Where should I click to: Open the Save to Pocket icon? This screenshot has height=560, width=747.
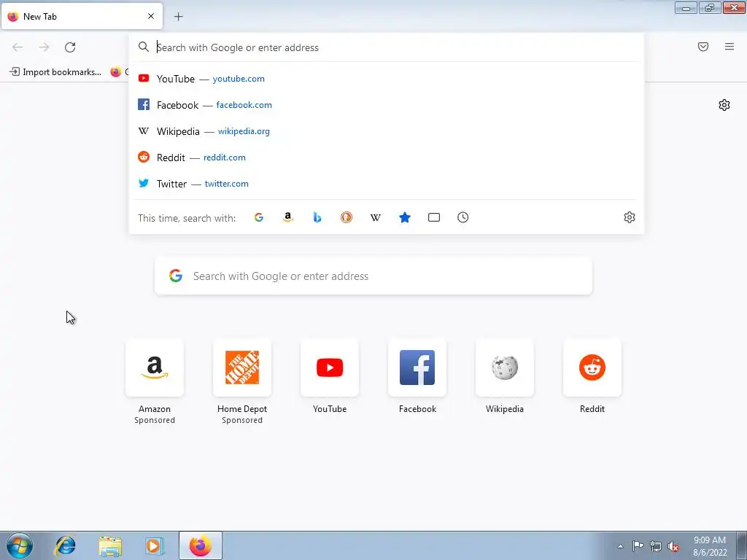click(703, 47)
